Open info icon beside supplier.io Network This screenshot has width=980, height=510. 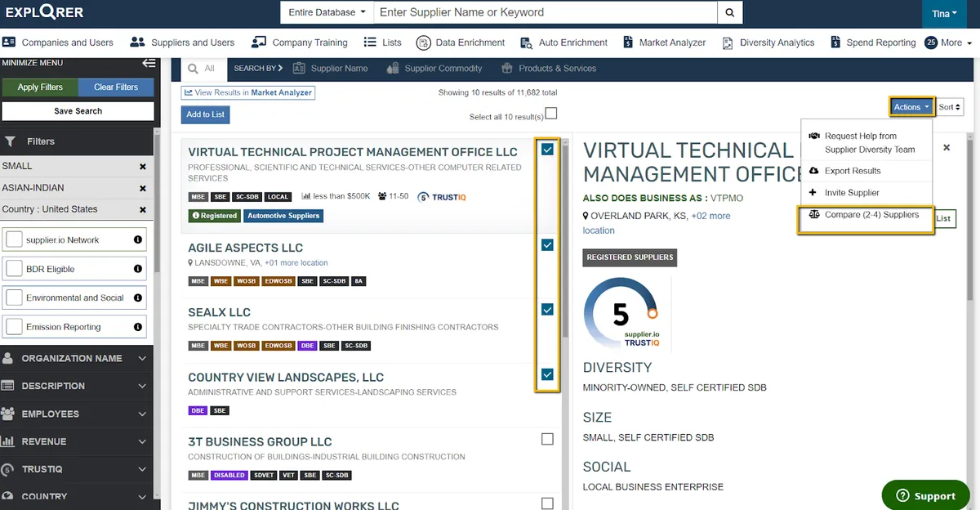coord(138,240)
